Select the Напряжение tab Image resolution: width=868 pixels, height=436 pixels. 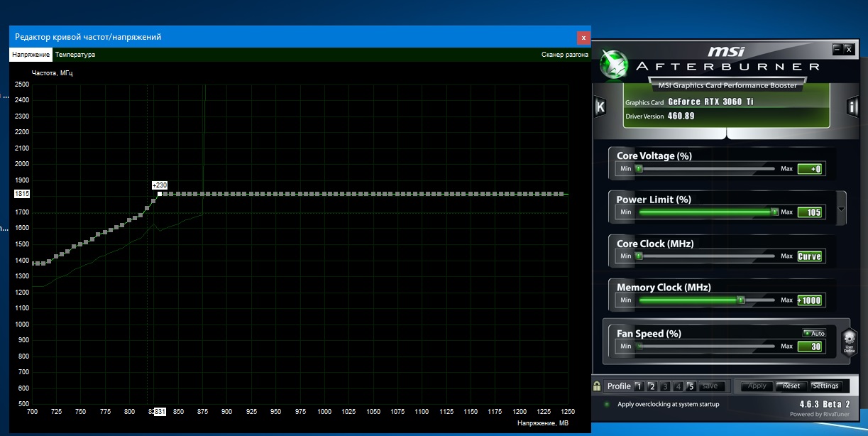coord(31,55)
